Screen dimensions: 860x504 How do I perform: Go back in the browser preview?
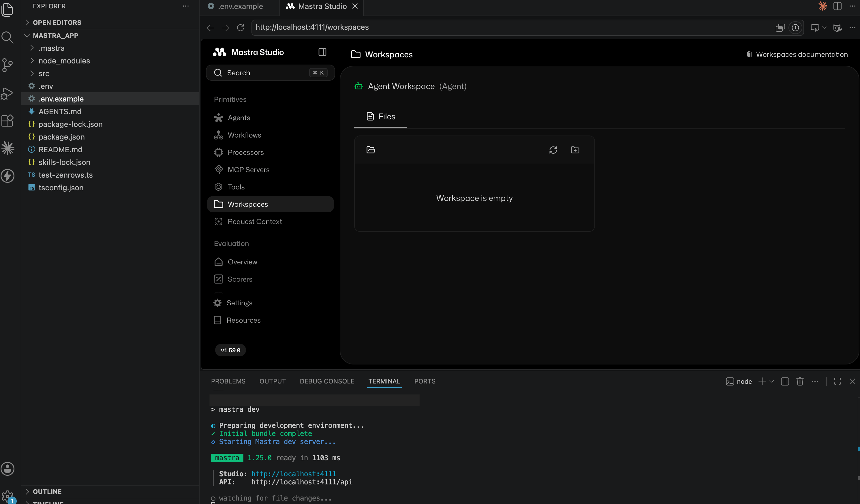(x=211, y=27)
